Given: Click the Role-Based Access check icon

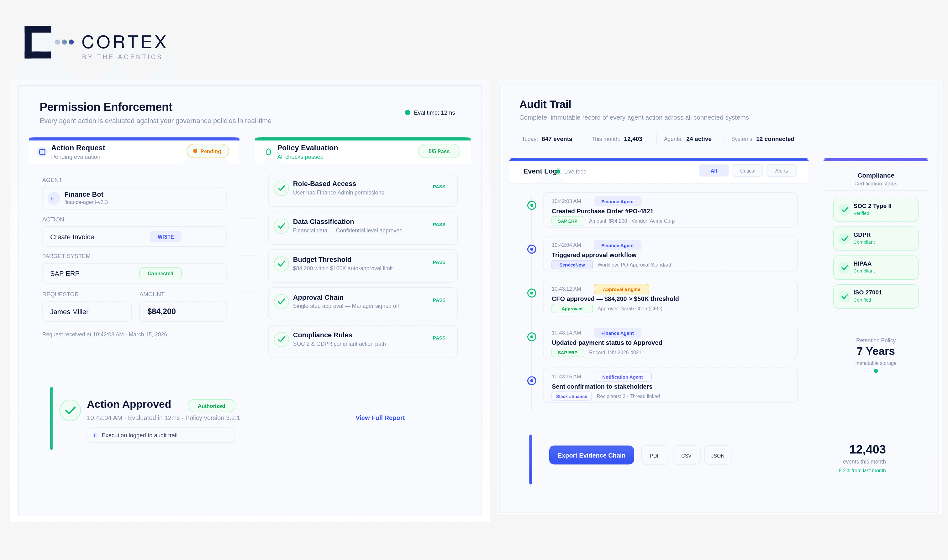Looking at the screenshot, I should click(281, 188).
